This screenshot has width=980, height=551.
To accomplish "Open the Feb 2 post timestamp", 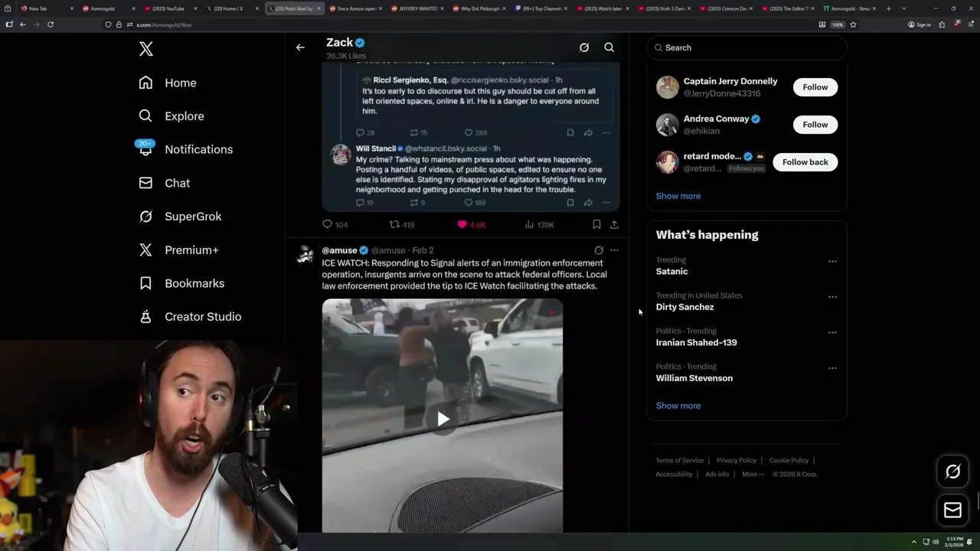I will (423, 250).
